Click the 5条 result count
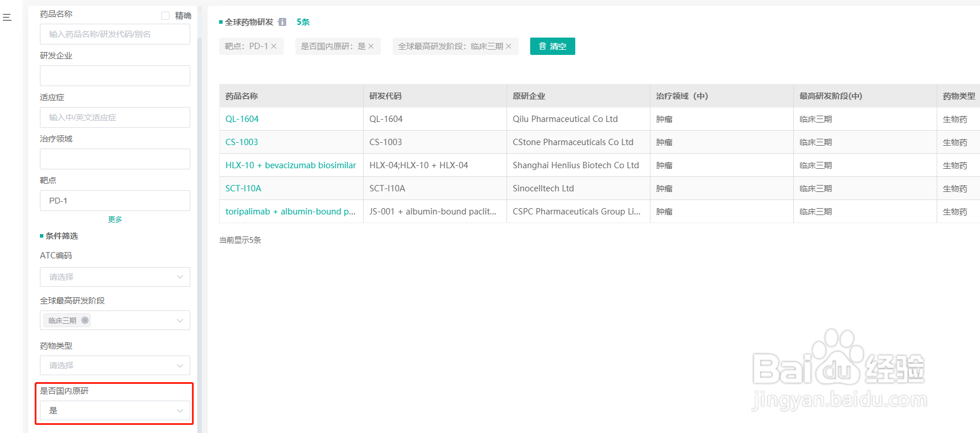The height and width of the screenshot is (433, 980). point(304,22)
